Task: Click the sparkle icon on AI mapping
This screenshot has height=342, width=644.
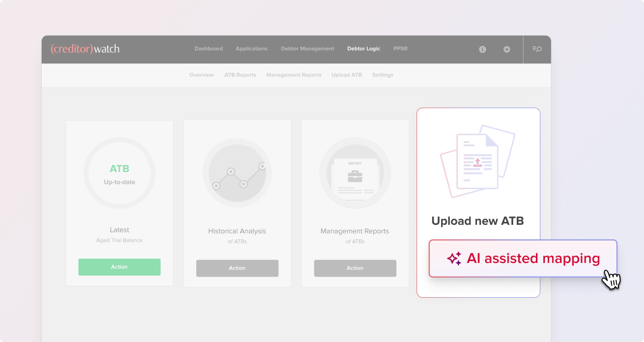Action: pos(454,259)
